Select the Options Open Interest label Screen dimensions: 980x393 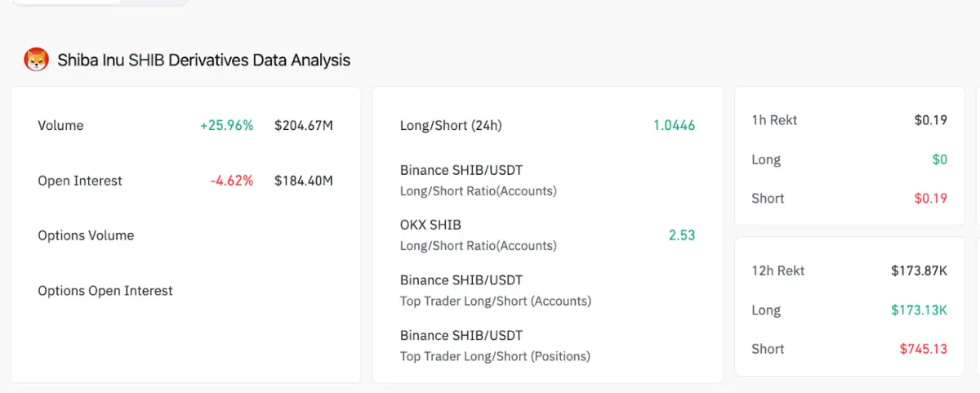105,290
